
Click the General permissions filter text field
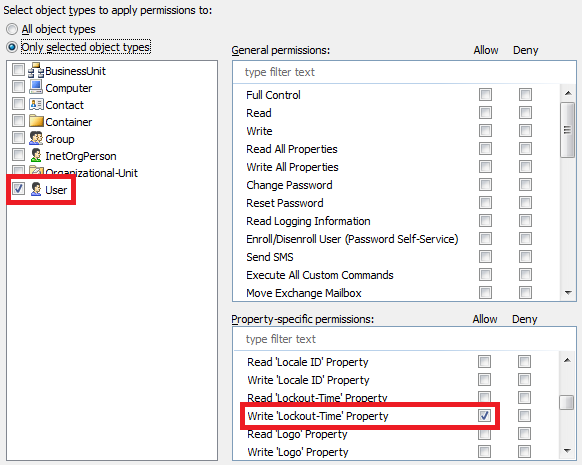[404, 72]
